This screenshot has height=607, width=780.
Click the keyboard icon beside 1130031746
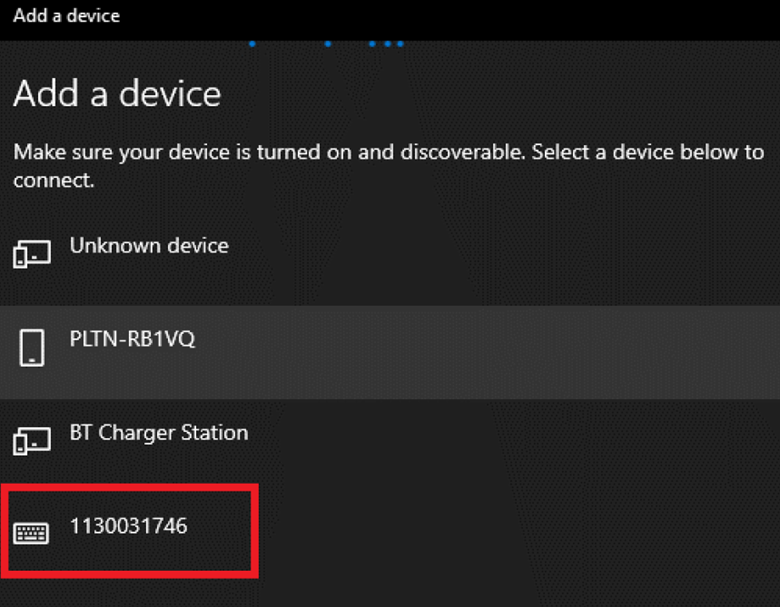click(31, 533)
